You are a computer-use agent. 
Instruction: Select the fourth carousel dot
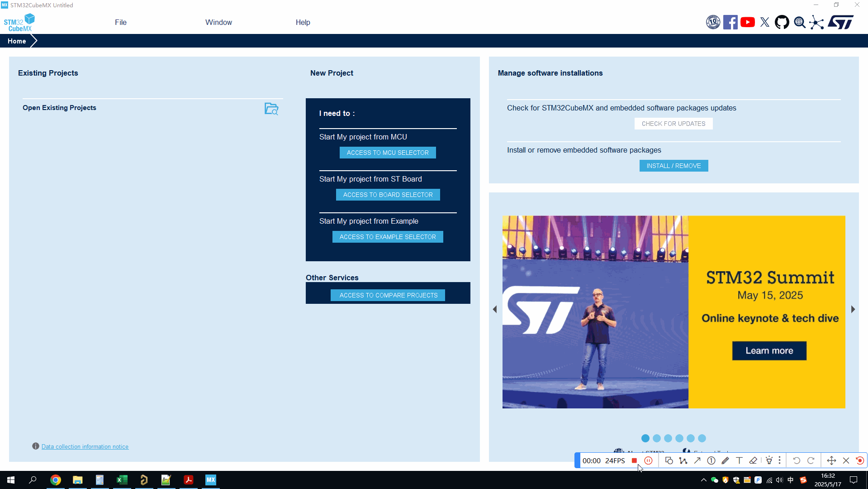pyautogui.click(x=679, y=438)
